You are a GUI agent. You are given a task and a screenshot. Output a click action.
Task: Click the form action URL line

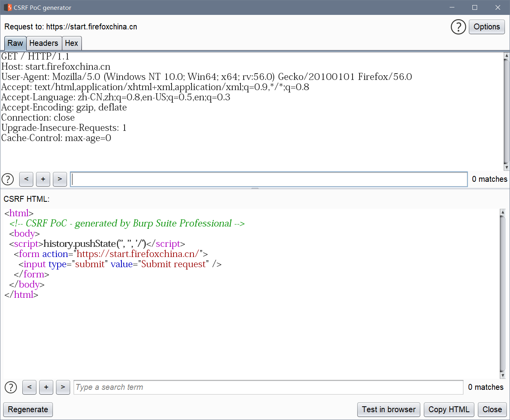click(111, 254)
